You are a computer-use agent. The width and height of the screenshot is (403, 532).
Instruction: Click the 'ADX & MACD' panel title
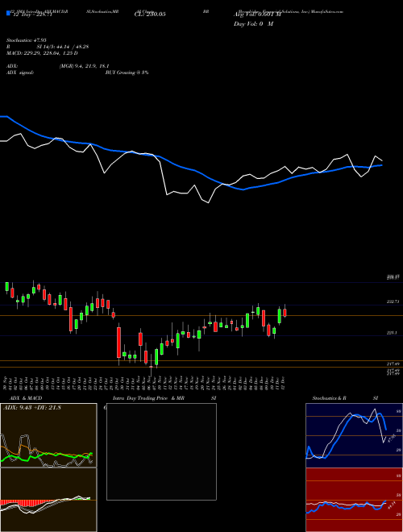pos(26,398)
